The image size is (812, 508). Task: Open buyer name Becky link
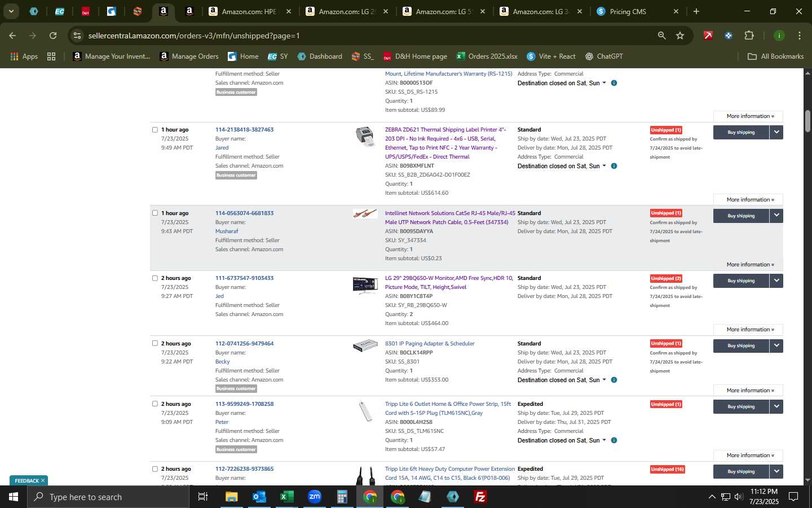[x=222, y=362]
